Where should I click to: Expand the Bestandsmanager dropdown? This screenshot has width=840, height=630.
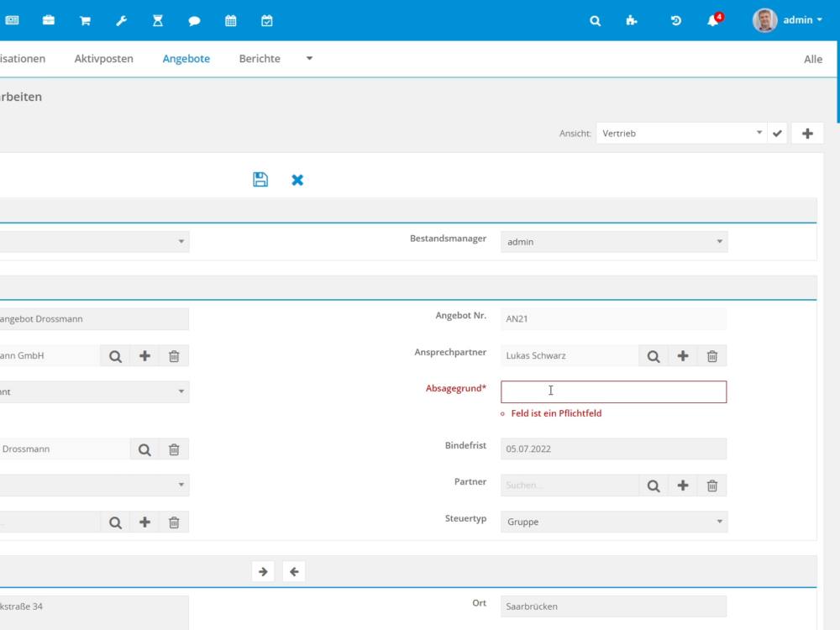tap(614, 242)
